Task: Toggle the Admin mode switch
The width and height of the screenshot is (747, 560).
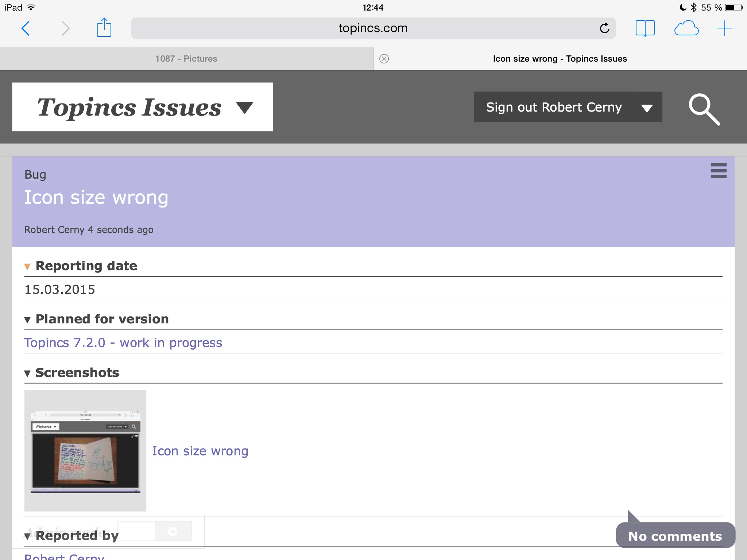Action: pyautogui.click(x=155, y=531)
